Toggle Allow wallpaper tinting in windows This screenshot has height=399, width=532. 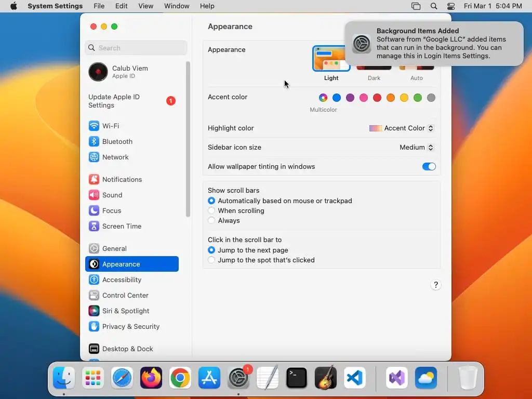coord(429,167)
